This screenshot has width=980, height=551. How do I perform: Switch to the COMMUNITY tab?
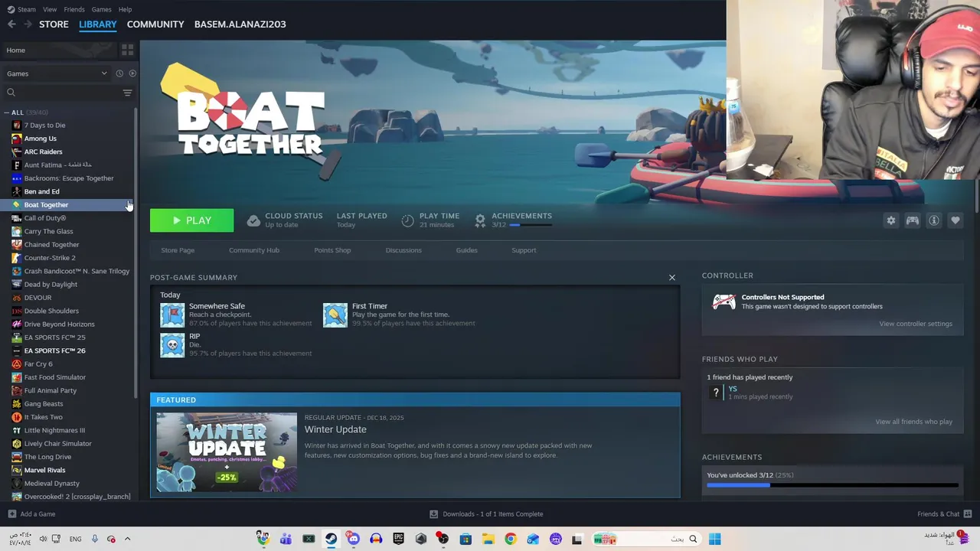coord(155,24)
